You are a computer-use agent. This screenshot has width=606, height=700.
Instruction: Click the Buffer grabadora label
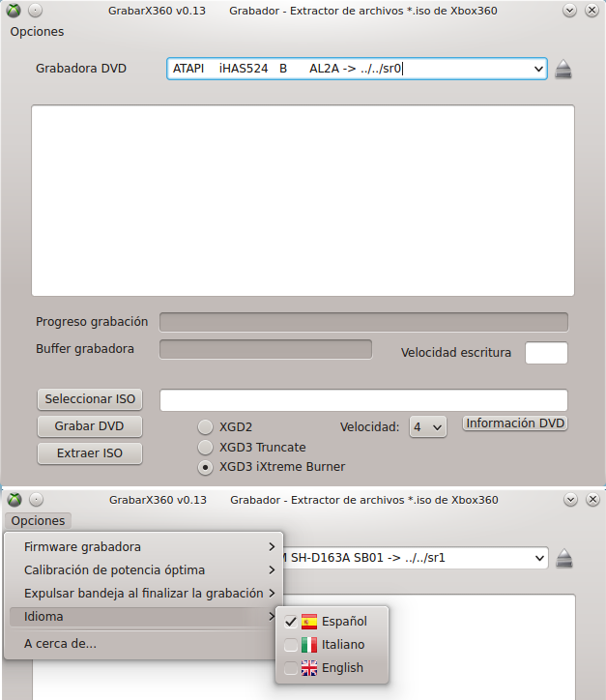click(85, 349)
